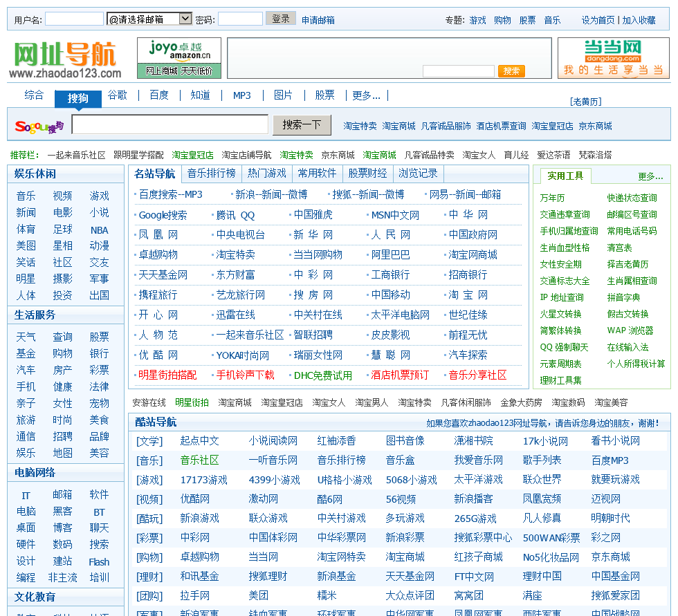Click the 密码 password input field
The height and width of the screenshot is (616, 678).
click(240, 19)
